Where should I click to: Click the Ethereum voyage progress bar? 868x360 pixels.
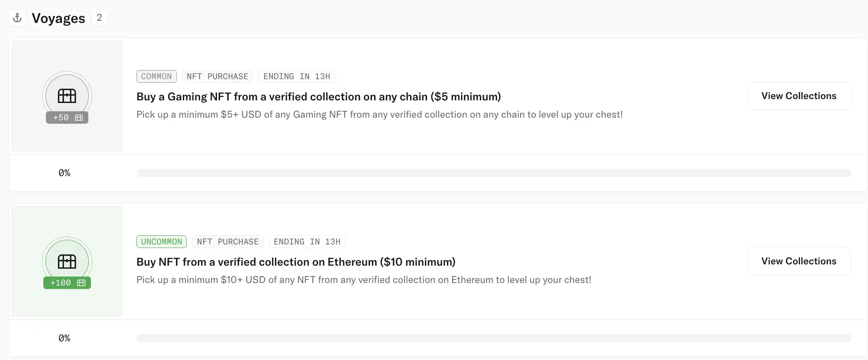point(494,338)
